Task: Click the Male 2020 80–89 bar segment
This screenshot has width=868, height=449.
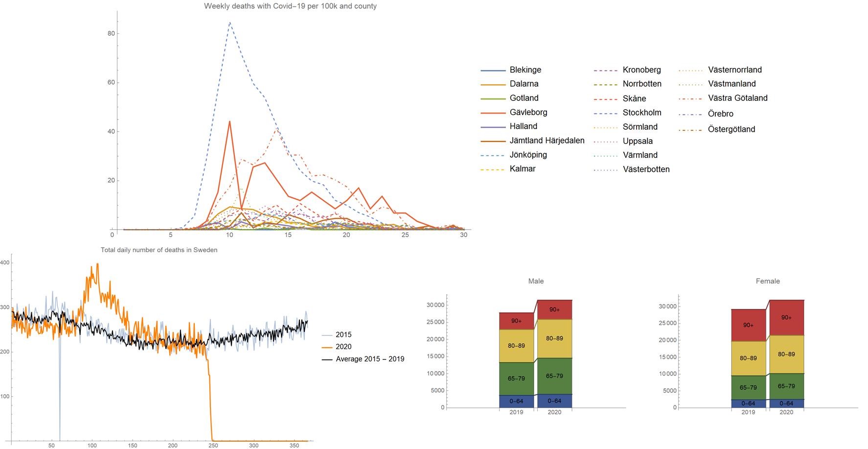Action: (x=554, y=339)
